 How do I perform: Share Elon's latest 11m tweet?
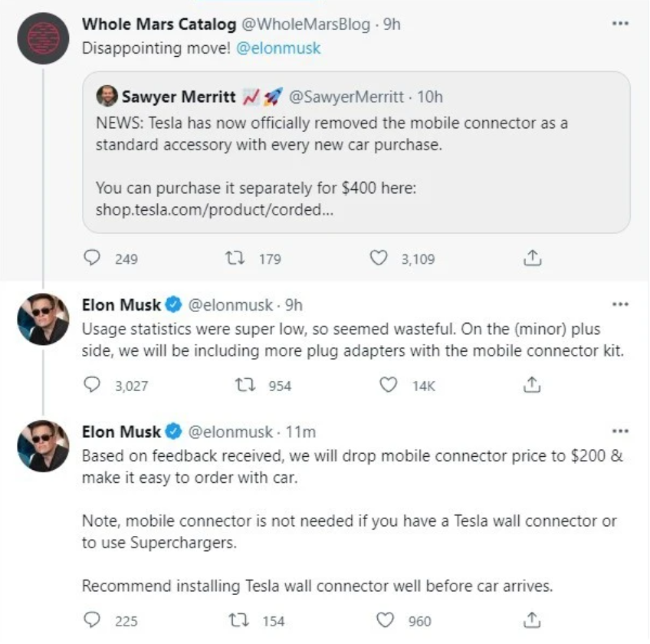pyautogui.click(x=532, y=620)
